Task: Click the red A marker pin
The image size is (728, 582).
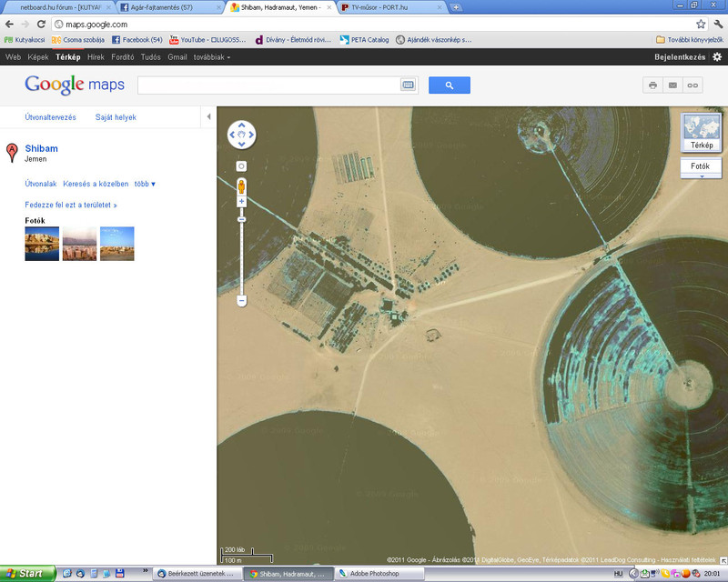Action: pos(12,152)
